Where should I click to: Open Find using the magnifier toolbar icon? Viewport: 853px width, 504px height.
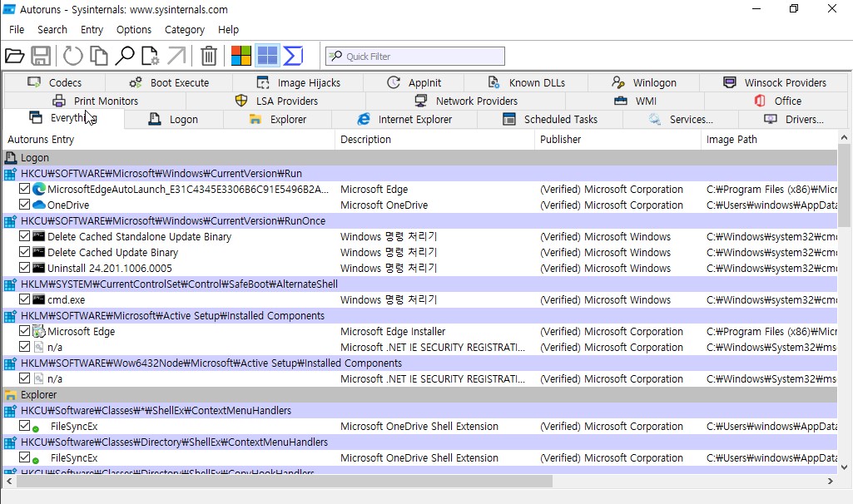click(125, 56)
